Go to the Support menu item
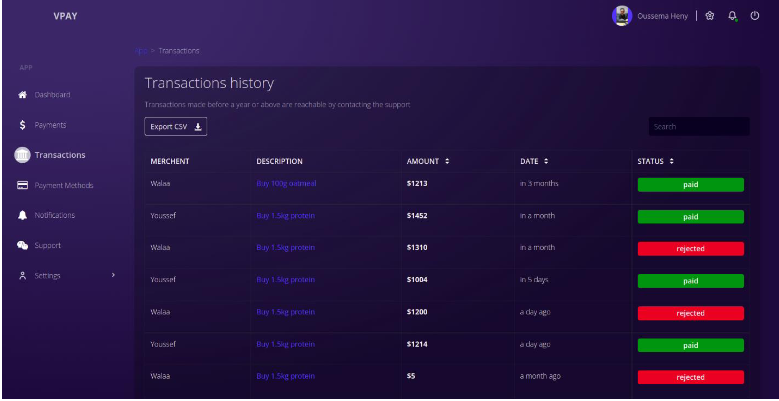 pyautogui.click(x=47, y=245)
